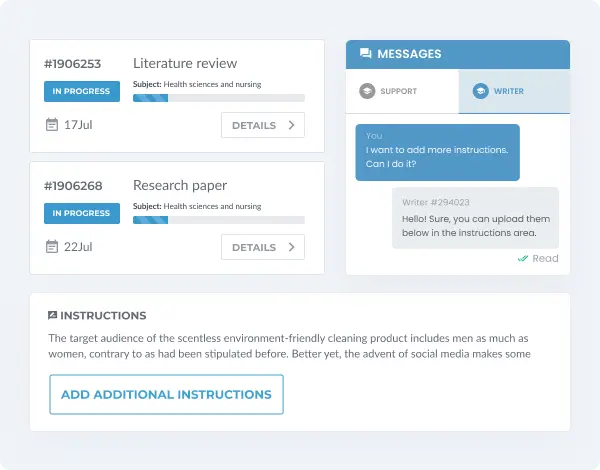The height and width of the screenshot is (470, 600).
Task: Click In Progress badge for Literature review
Action: pos(82,91)
